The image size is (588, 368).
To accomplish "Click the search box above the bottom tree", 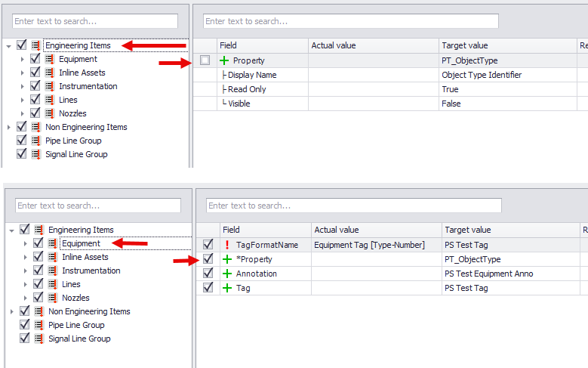I will pyautogui.click(x=97, y=206).
